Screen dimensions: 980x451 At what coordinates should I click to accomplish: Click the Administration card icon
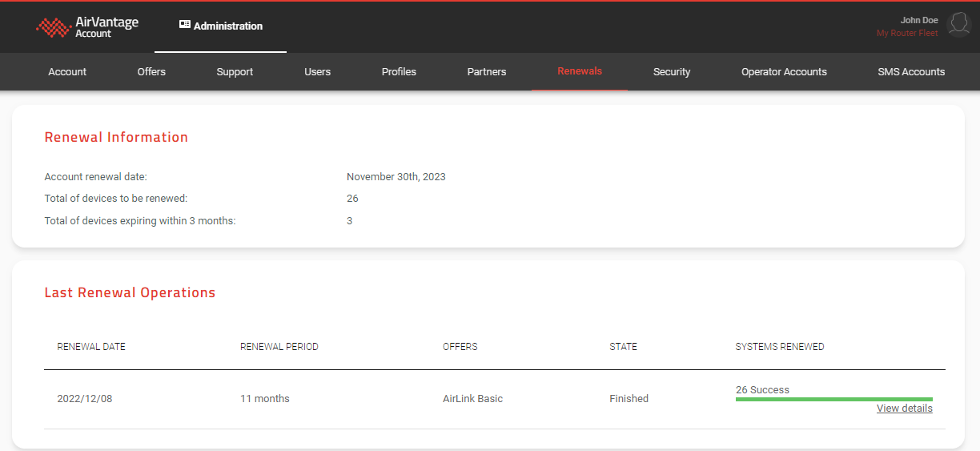[185, 26]
